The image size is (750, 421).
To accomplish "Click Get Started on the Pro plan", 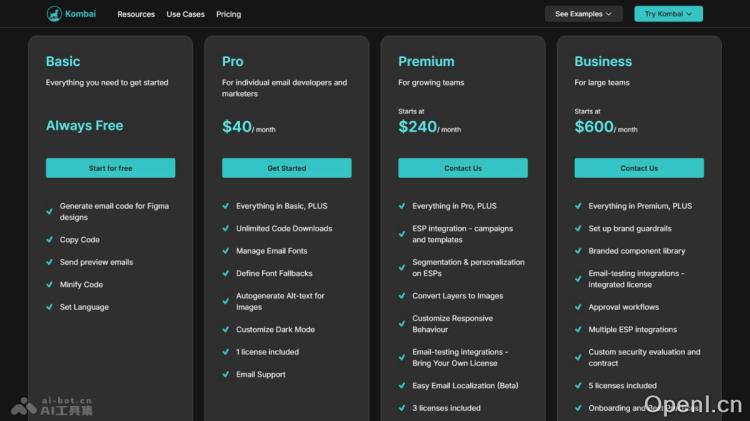I will click(x=286, y=168).
